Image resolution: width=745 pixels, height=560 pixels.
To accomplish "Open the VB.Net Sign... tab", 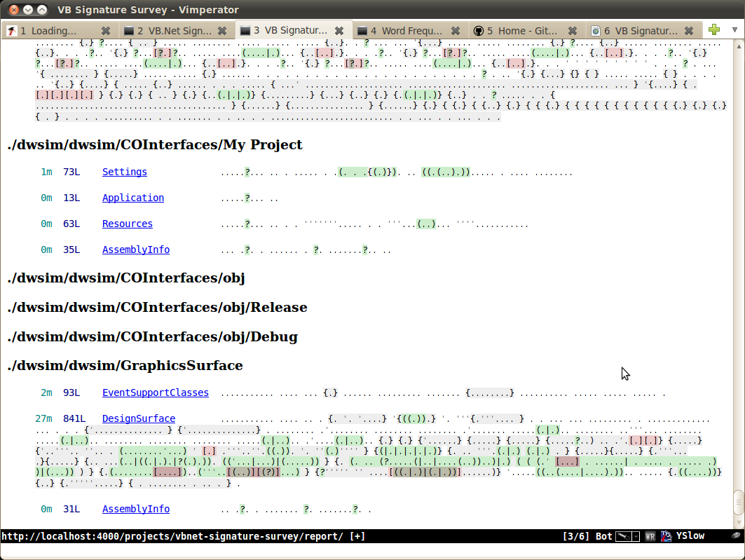I will pos(177,31).
